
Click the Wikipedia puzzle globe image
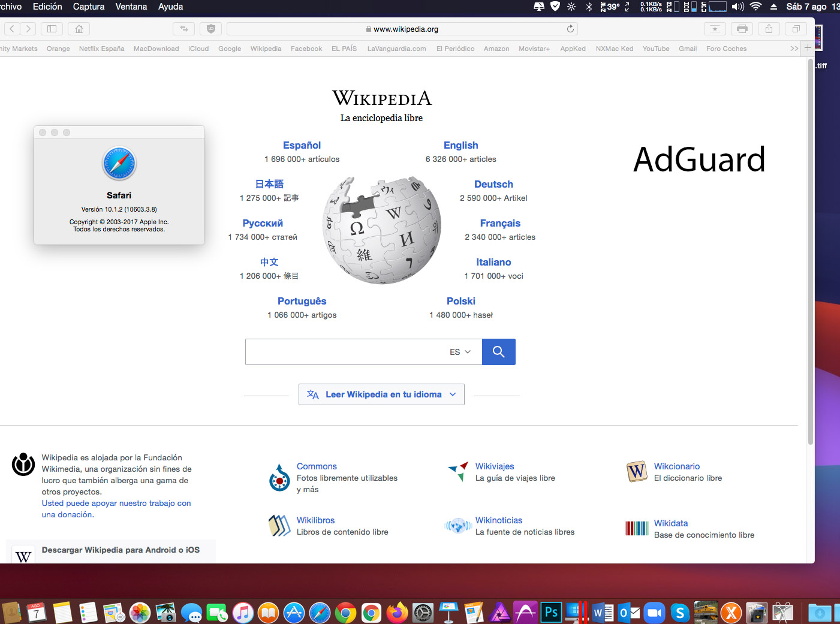pyautogui.click(x=382, y=230)
